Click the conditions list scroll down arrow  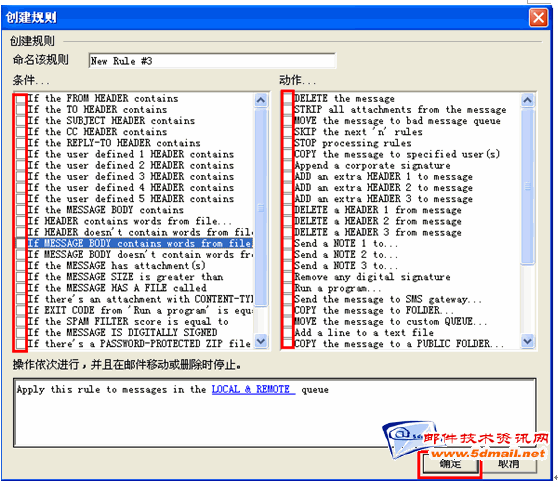(261, 341)
